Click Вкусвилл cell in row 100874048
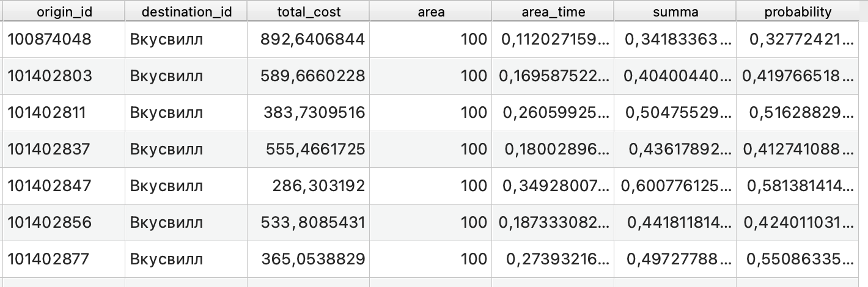 186,40
